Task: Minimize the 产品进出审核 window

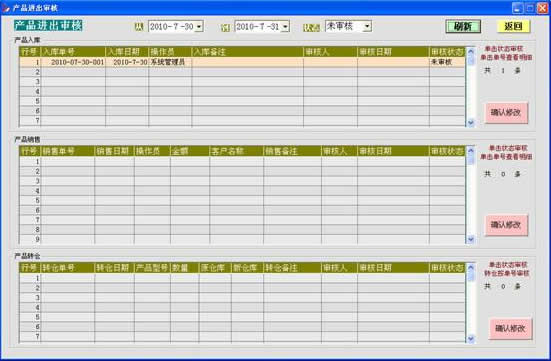Action: click(517, 8)
